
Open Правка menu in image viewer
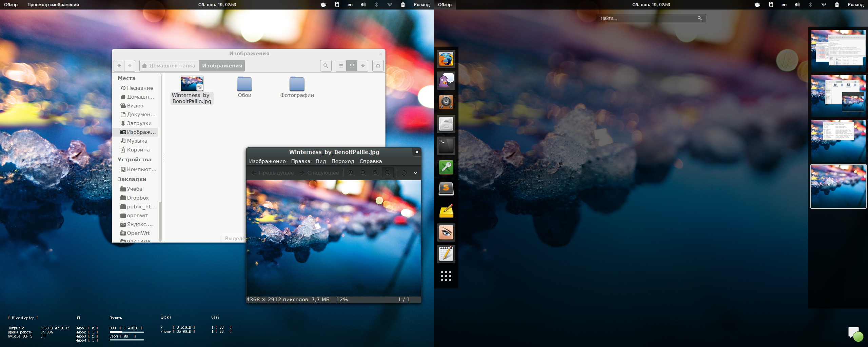click(301, 161)
